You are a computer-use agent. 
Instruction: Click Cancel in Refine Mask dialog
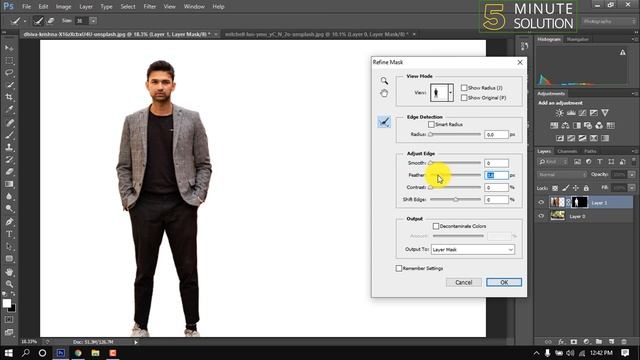464,282
